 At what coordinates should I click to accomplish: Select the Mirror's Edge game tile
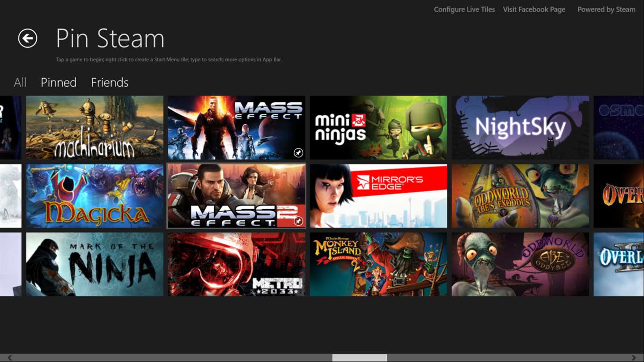(378, 196)
